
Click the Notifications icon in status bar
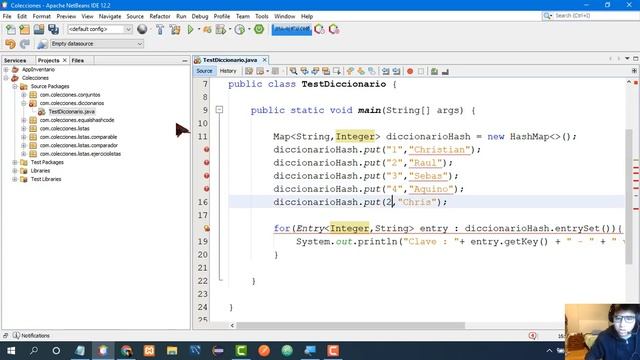[x=16, y=336]
